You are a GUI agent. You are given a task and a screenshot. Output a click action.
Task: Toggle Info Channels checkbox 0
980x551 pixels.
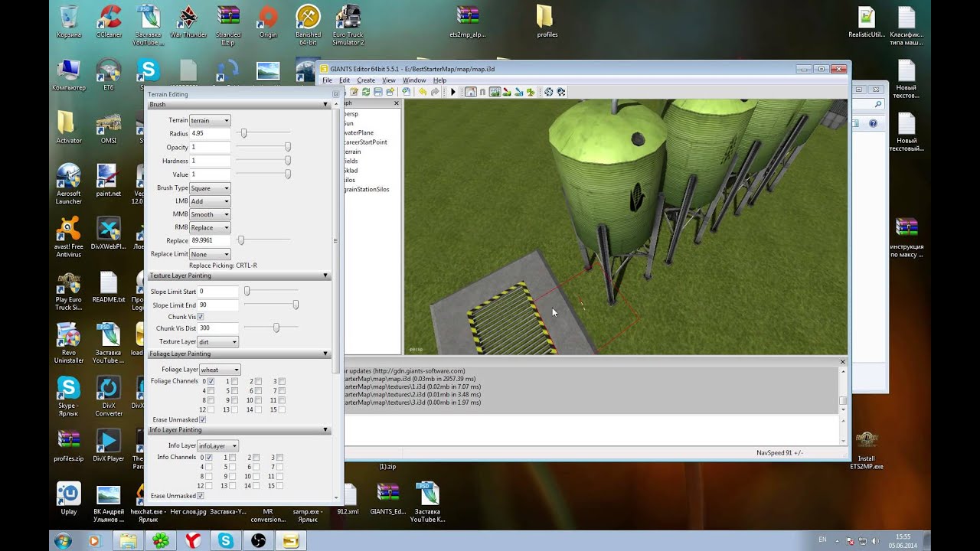click(209, 458)
